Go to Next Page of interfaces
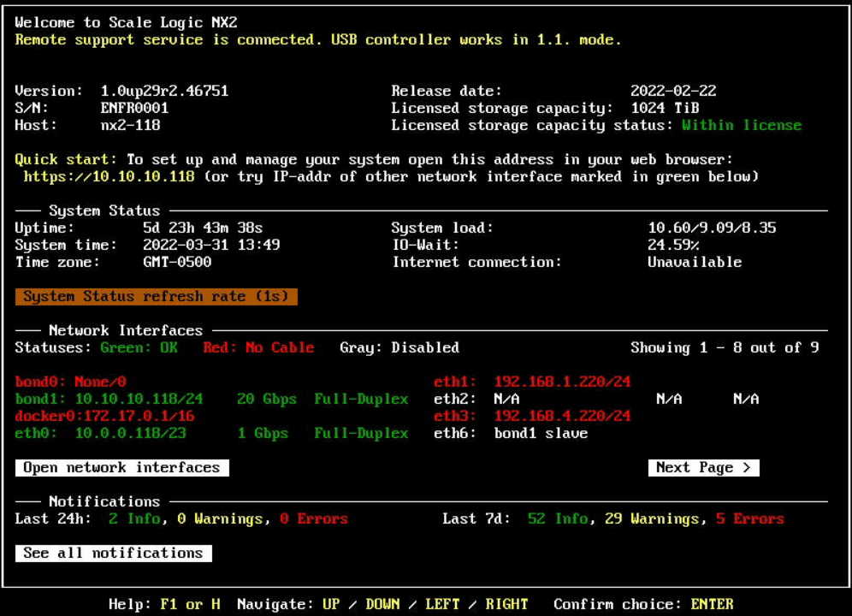The image size is (852, 616). tap(704, 468)
